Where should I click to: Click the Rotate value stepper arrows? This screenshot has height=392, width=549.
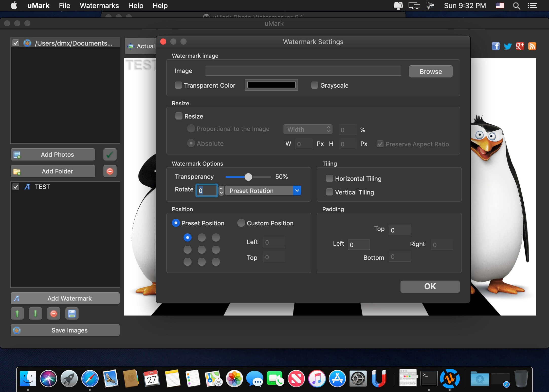tap(221, 190)
